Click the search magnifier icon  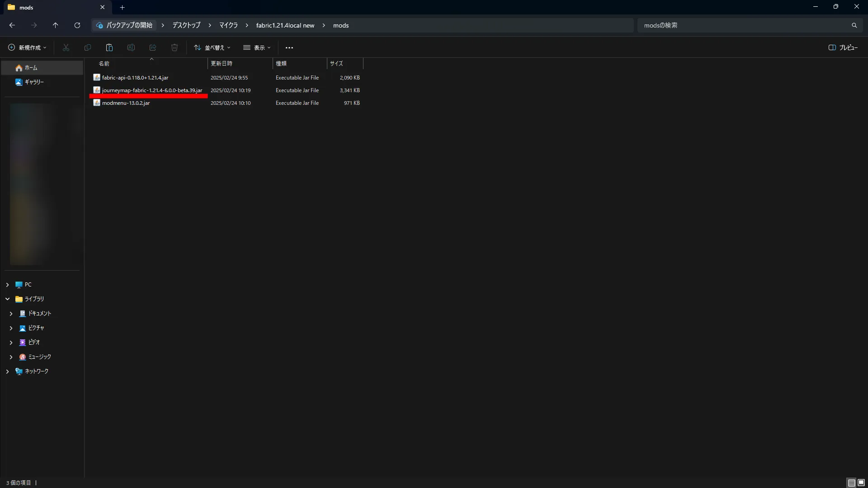click(x=854, y=25)
